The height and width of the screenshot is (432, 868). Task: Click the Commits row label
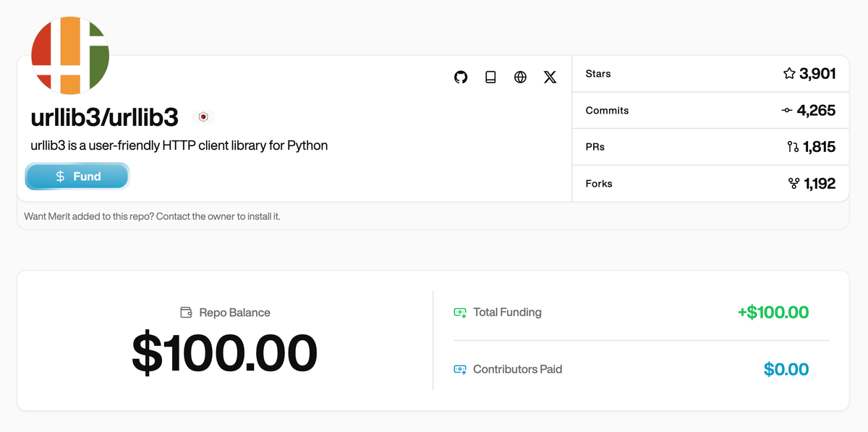pos(607,111)
